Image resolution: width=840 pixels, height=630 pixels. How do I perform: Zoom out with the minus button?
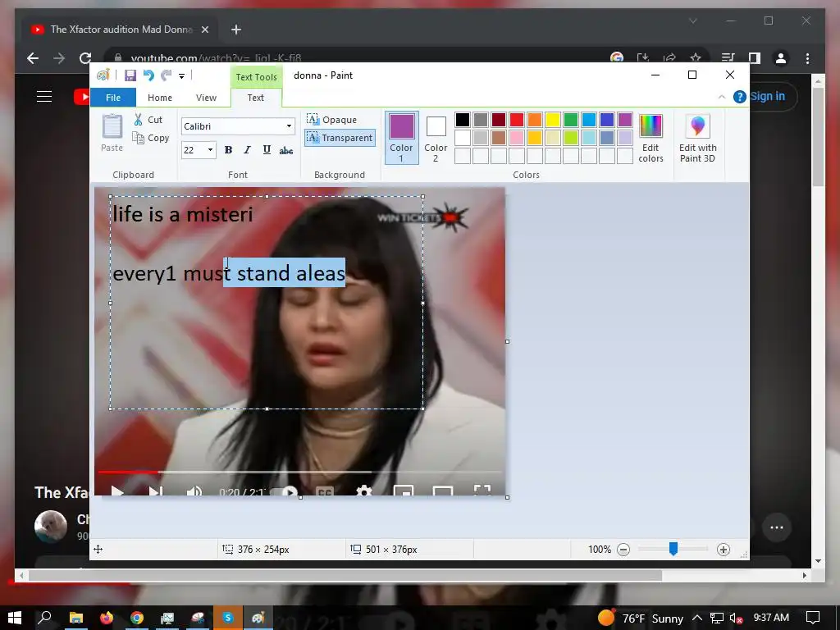pos(623,550)
